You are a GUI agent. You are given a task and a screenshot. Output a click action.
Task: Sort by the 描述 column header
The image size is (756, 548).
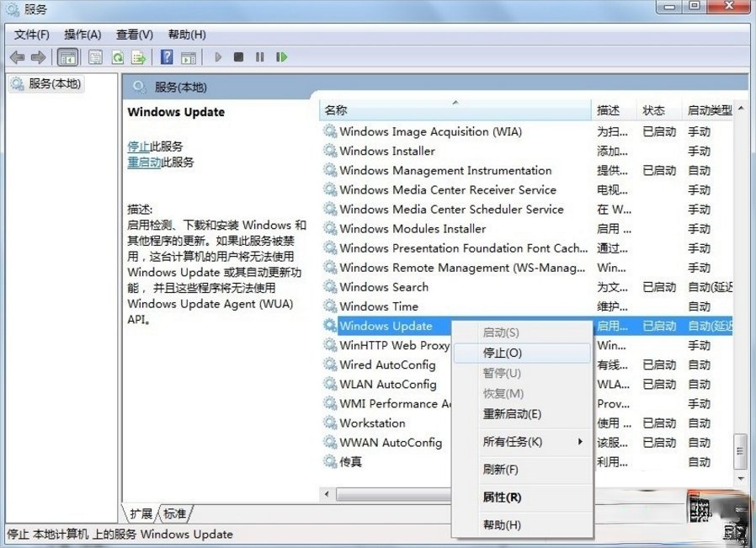pyautogui.click(x=614, y=110)
